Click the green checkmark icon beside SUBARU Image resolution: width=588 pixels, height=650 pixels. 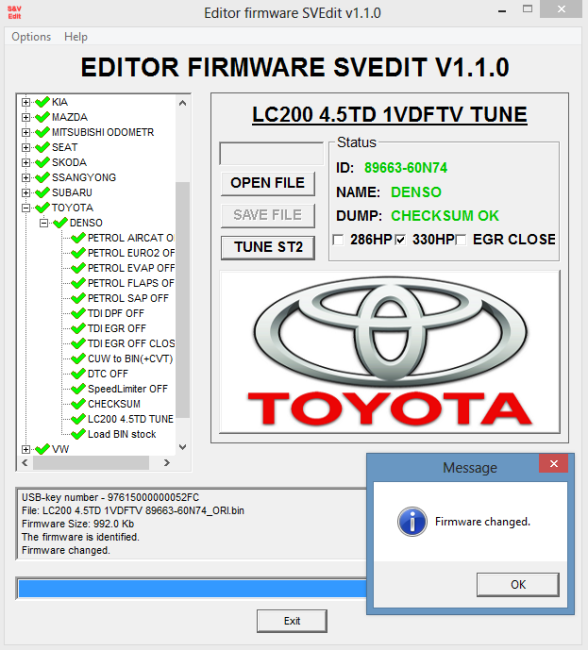click(42, 192)
